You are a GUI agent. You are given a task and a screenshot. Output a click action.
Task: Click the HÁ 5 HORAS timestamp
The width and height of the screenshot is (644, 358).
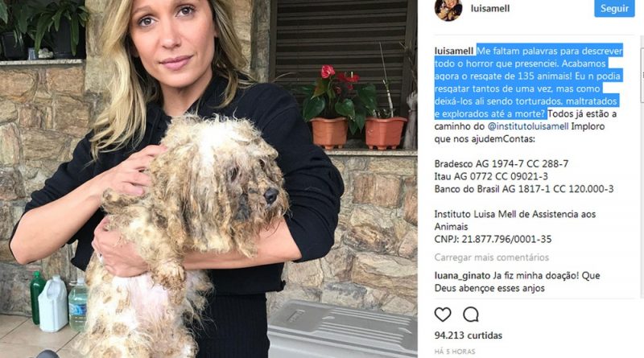pyautogui.click(x=455, y=352)
